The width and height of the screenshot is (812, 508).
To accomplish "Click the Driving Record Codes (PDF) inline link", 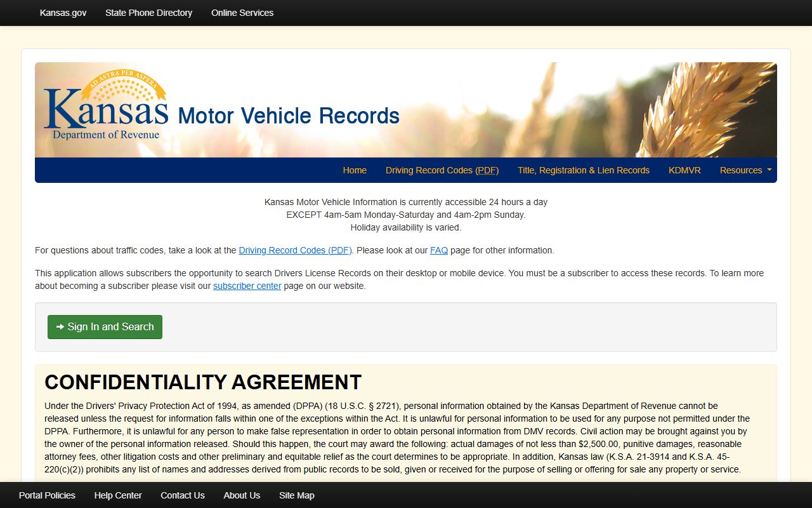I will pyautogui.click(x=295, y=250).
